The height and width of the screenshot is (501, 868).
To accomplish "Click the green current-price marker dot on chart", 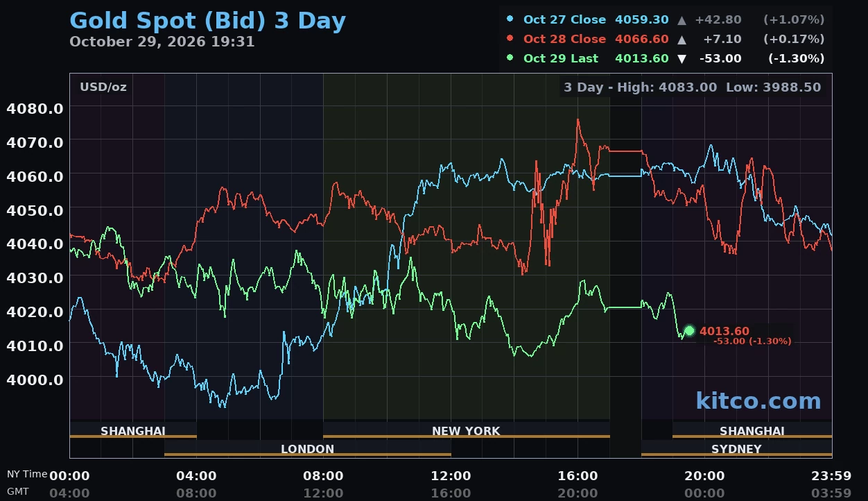I will (689, 331).
